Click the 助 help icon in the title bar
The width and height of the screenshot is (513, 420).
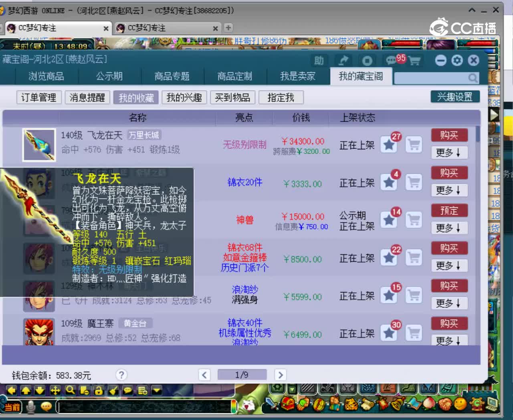pyautogui.click(x=319, y=61)
